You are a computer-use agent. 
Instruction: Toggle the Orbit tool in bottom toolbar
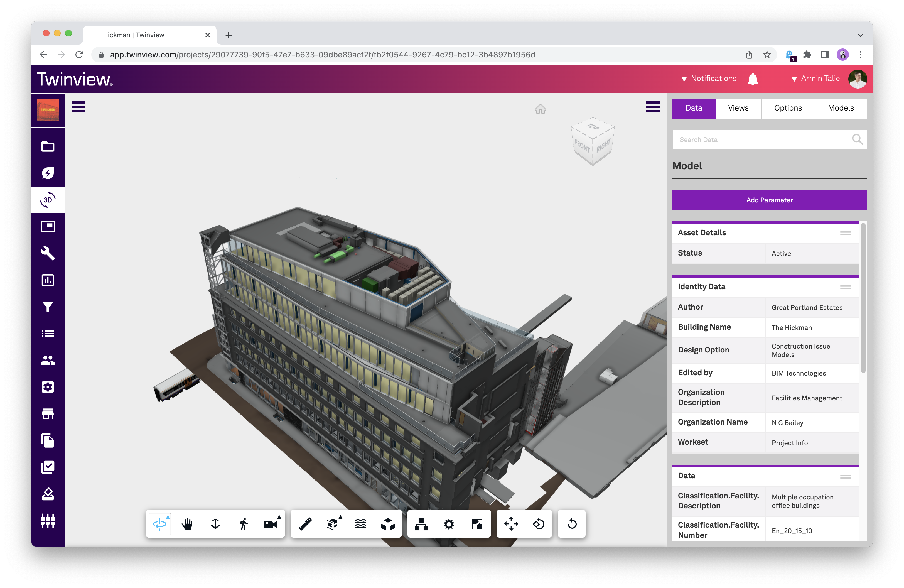pyautogui.click(x=159, y=524)
